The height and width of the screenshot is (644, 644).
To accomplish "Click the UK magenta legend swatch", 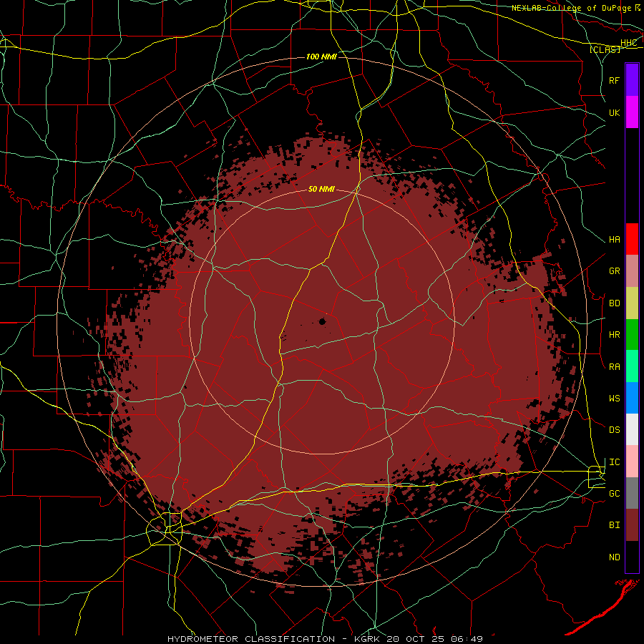I will 632,112.
